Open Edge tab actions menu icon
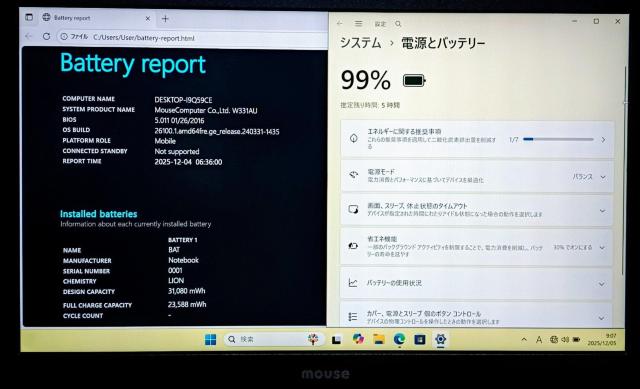Screen dimensions: 640x389 click(29, 17)
